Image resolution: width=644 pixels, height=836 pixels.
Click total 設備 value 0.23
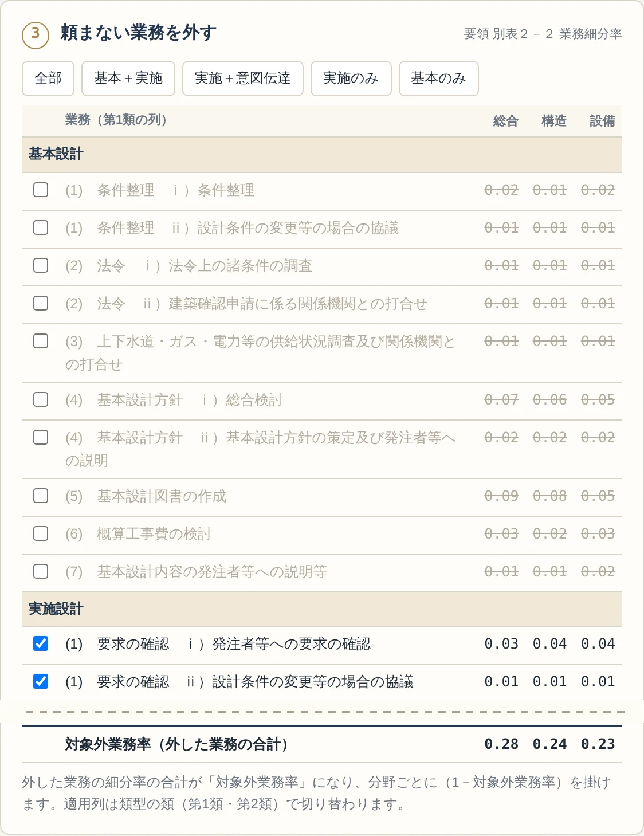tap(598, 744)
